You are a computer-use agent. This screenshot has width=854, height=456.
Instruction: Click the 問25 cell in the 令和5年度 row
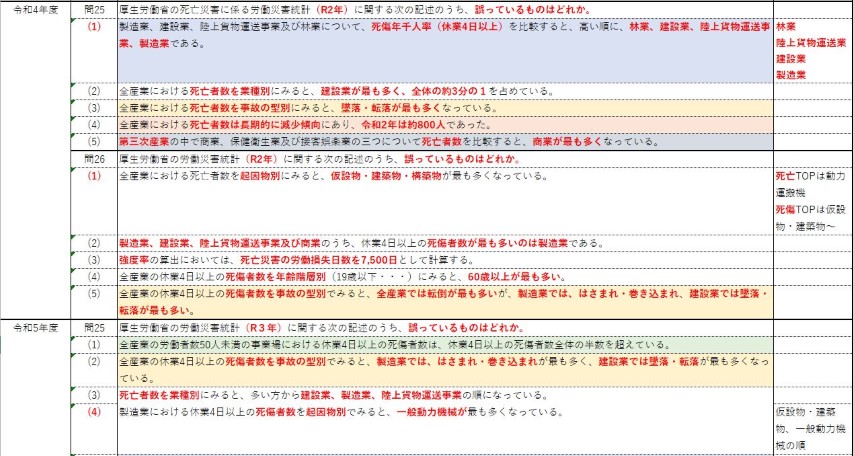coord(94,327)
